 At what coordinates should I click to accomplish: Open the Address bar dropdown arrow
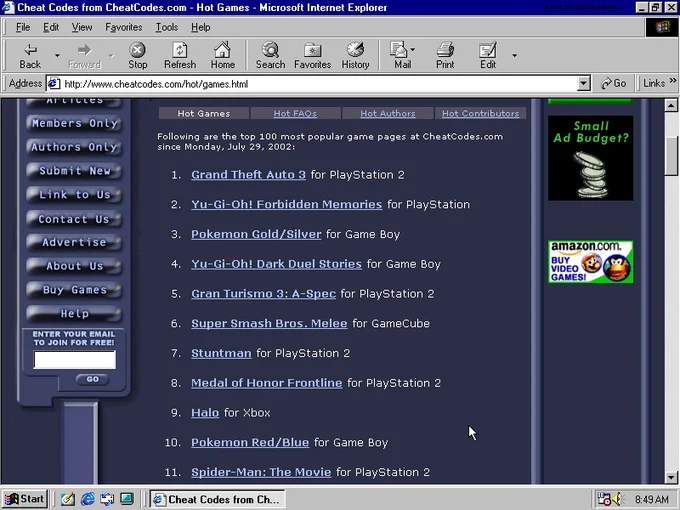(584, 83)
